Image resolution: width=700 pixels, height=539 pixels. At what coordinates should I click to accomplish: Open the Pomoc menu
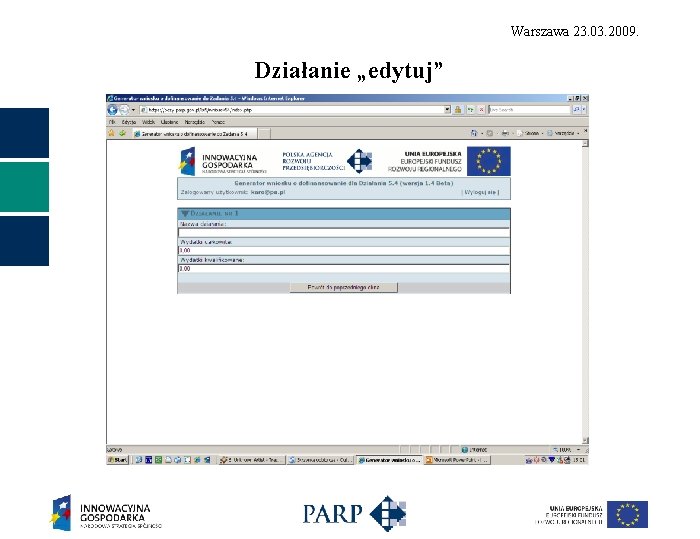click(x=218, y=122)
